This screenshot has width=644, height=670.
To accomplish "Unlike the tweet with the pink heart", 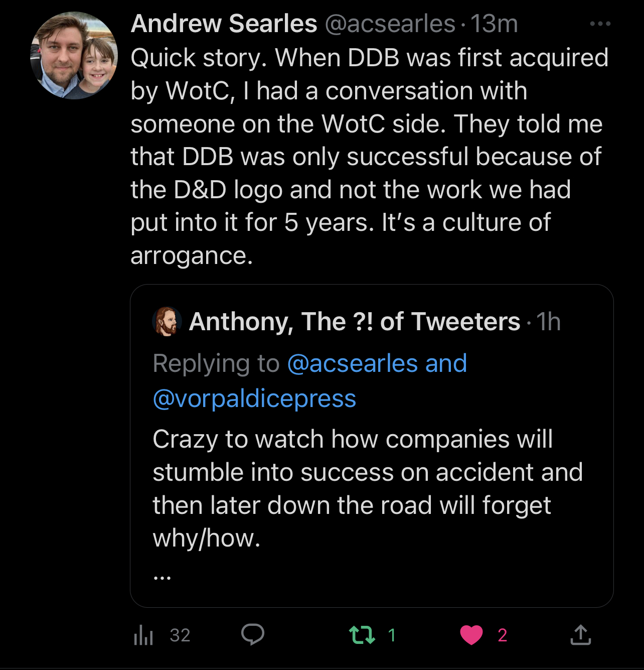I will pos(471,635).
